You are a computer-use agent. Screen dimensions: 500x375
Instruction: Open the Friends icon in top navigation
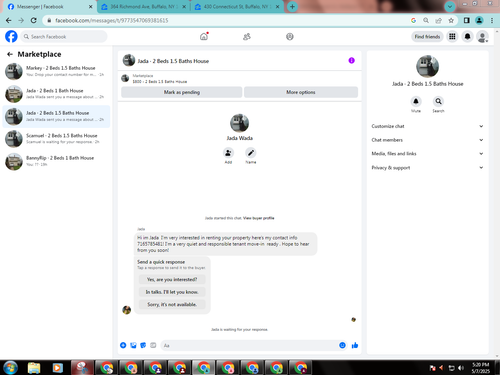[247, 36]
